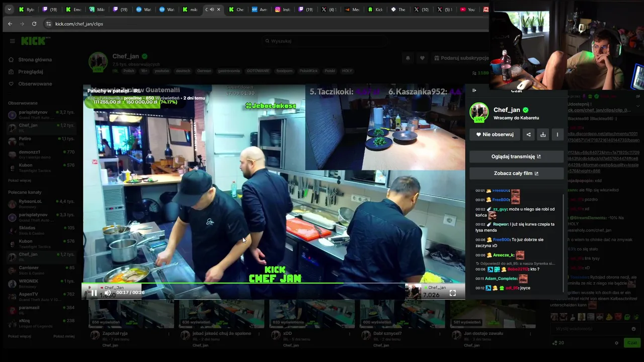Screen dimensions: 644x362
Task: Open paramaxil channel in sidebar
Action: click(41, 310)
